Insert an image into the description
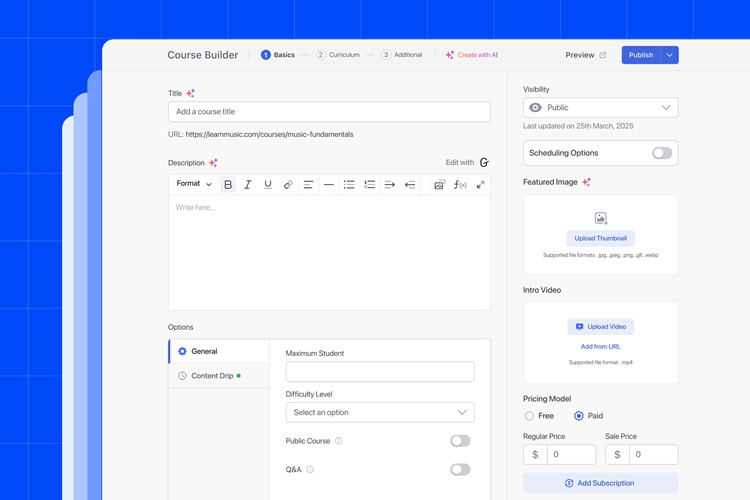 coord(439,185)
